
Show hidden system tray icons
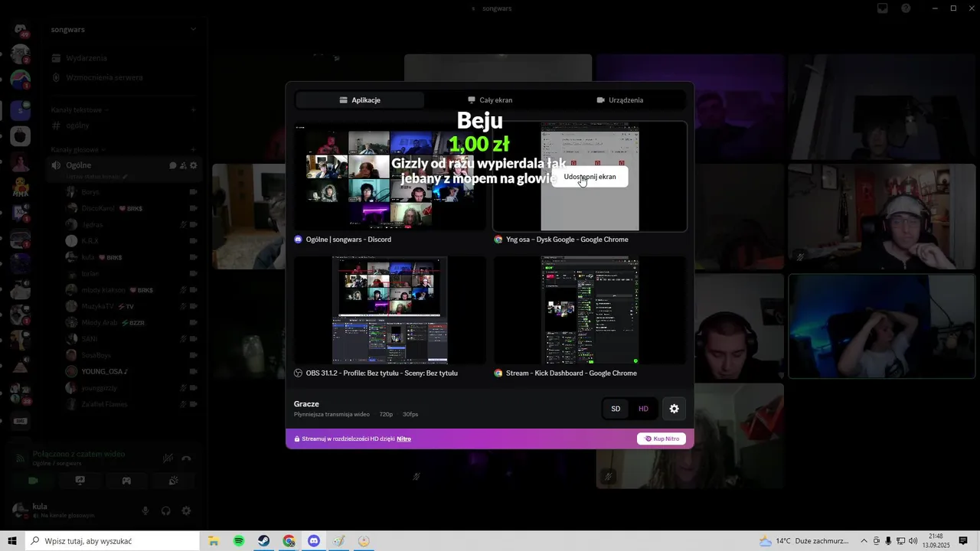pos(864,541)
